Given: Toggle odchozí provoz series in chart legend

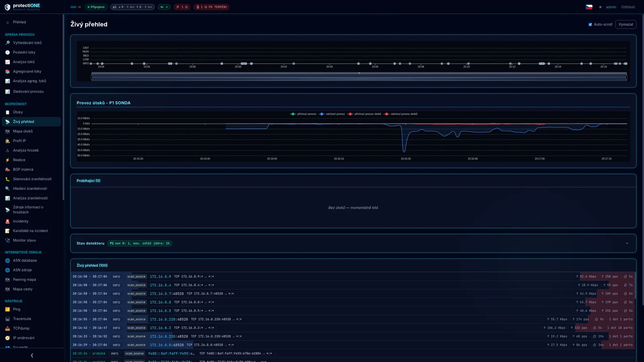Looking at the screenshot, I should pyautogui.click(x=332, y=114).
